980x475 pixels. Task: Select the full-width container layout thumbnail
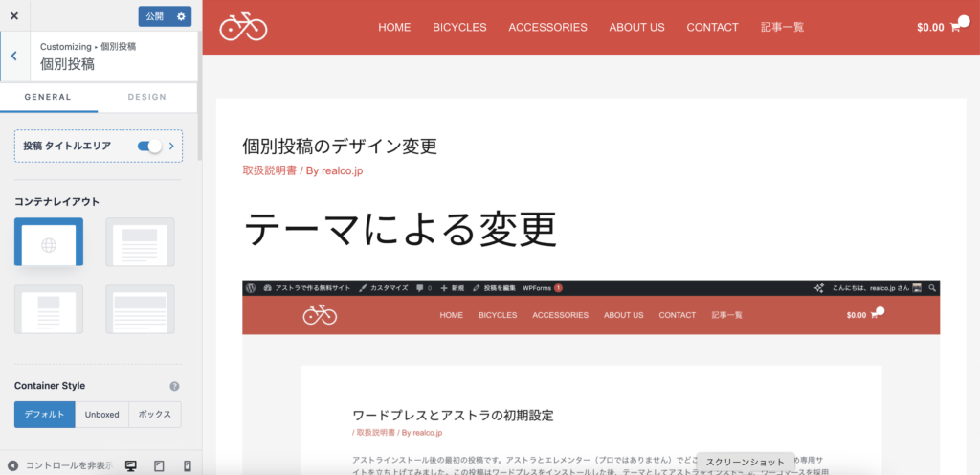pos(140,308)
